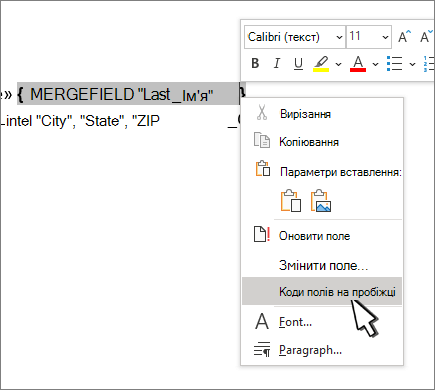Screen dimensions: 435x390
Task: Click the update field page icon
Action: click(262, 234)
